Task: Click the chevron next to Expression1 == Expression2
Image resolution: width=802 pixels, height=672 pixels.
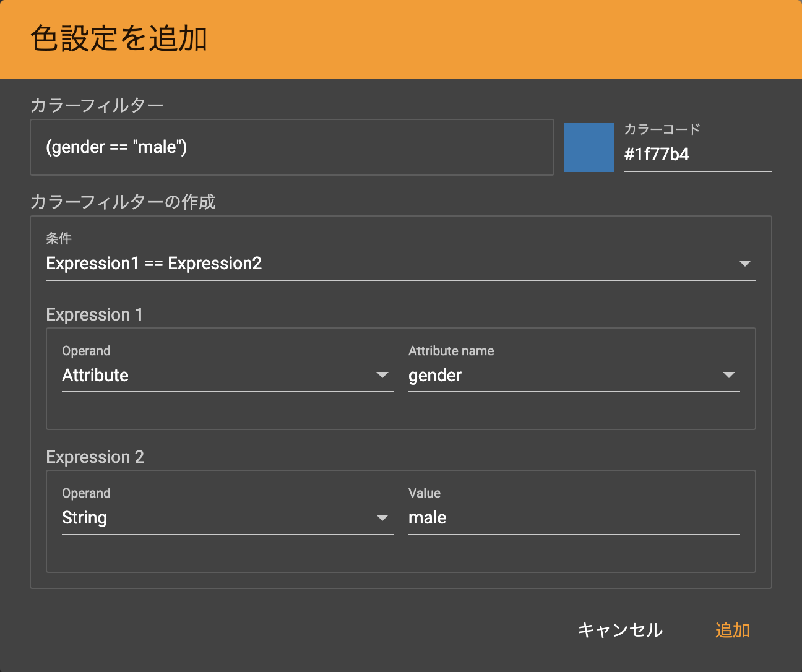Action: coord(746,263)
